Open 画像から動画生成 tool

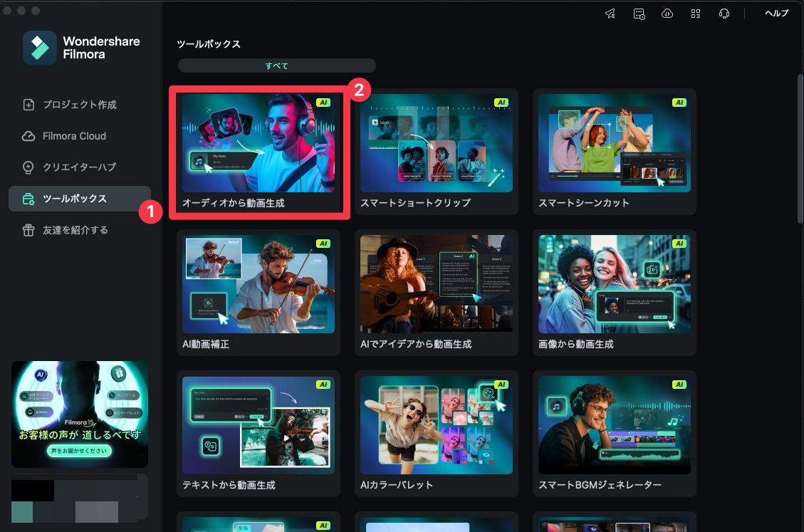click(614, 292)
